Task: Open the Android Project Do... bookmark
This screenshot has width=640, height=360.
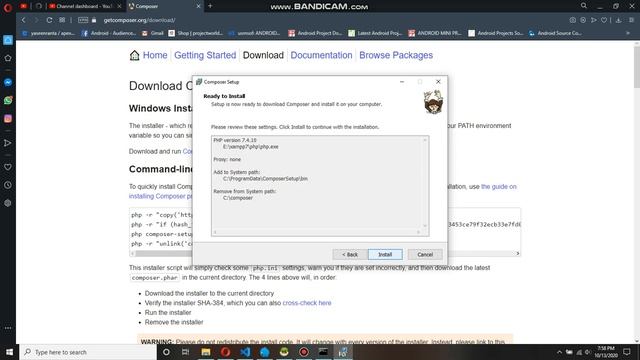Action: tap(315, 33)
